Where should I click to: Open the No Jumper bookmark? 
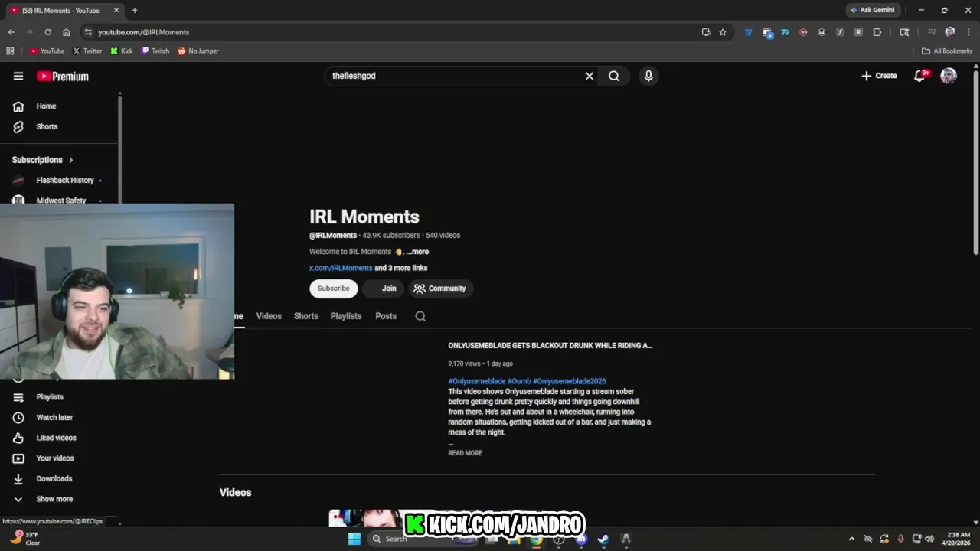(198, 51)
